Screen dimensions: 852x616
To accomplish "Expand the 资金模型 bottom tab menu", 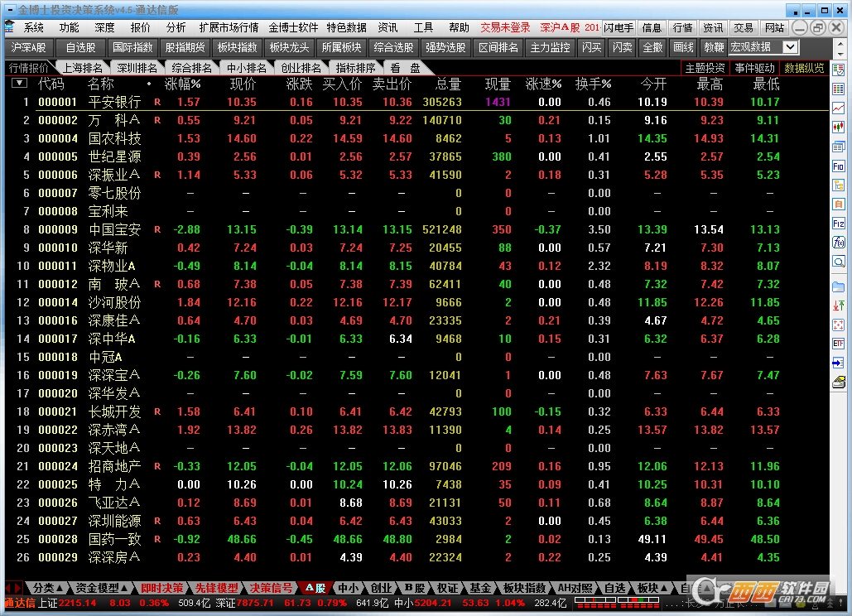I will [102, 588].
